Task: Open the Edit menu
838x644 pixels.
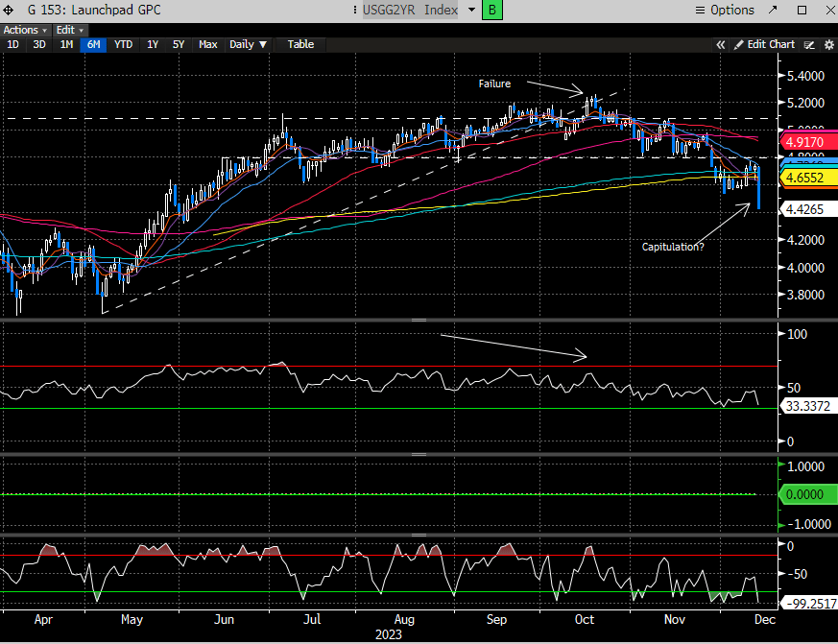Action: (x=68, y=30)
